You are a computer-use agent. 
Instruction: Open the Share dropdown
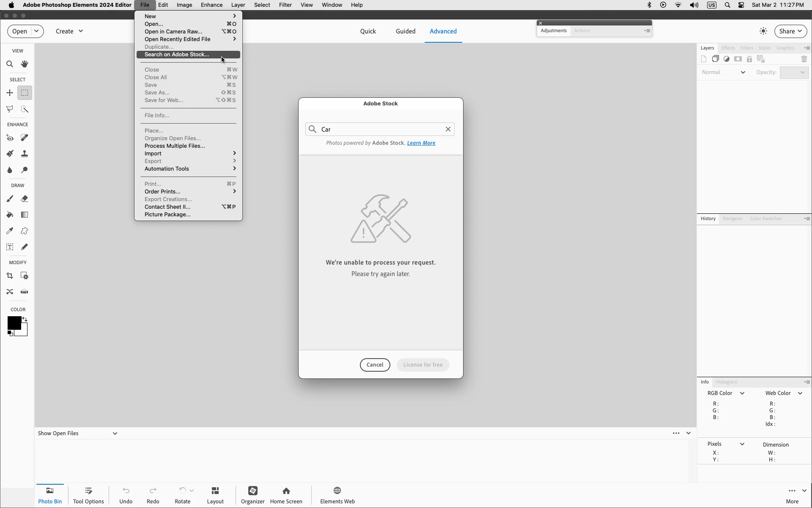(790, 31)
